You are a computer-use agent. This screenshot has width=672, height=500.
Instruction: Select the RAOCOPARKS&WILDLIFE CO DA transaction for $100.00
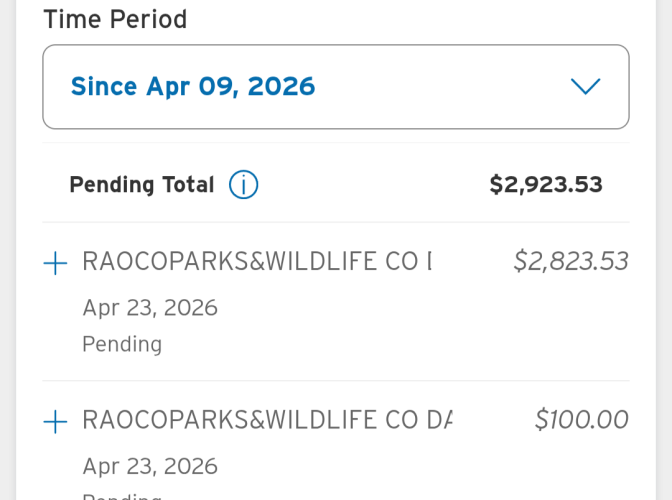[x=267, y=420]
